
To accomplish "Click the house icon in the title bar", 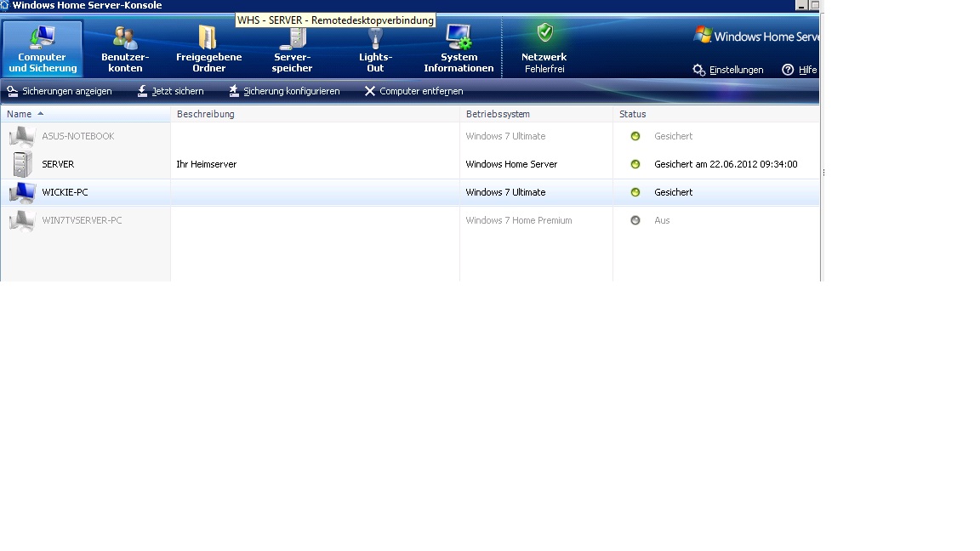I will click(4, 5).
